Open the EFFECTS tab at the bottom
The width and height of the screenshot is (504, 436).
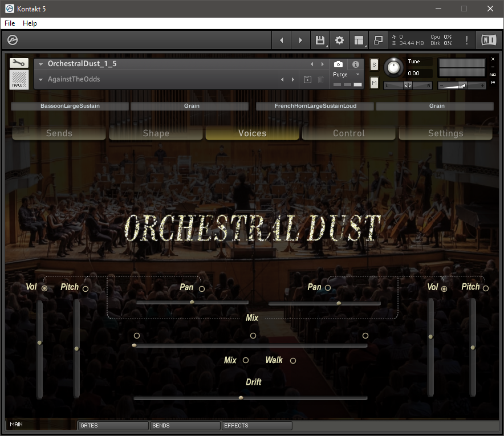(x=257, y=426)
